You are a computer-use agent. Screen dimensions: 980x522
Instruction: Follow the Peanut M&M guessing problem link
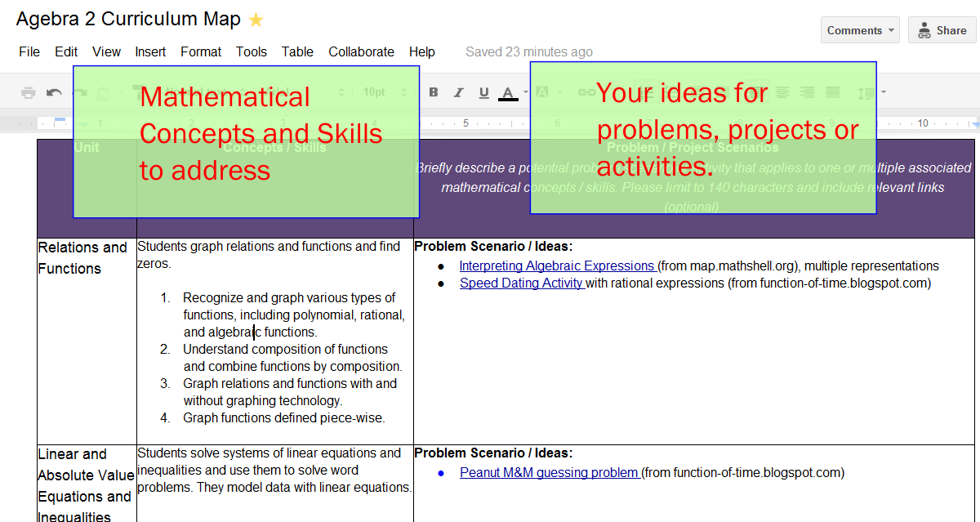click(549, 472)
